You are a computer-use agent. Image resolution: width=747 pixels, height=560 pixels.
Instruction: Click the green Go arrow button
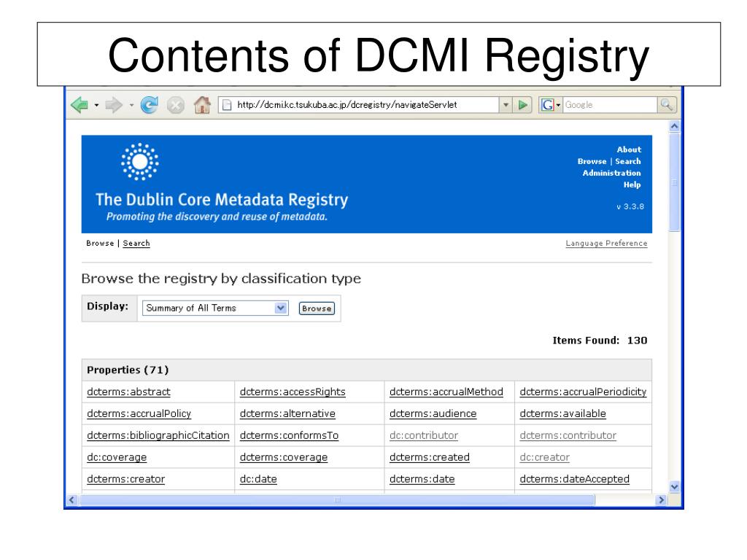[522, 105]
